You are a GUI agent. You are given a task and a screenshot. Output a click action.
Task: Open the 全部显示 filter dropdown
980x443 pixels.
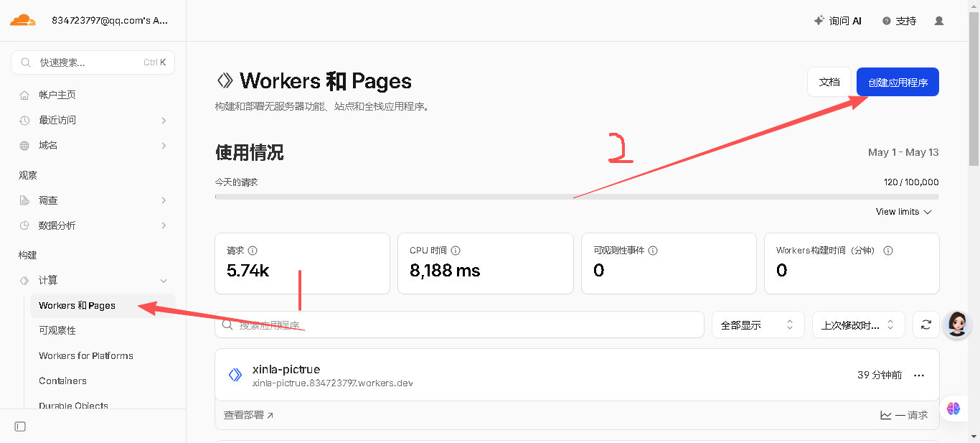point(758,325)
